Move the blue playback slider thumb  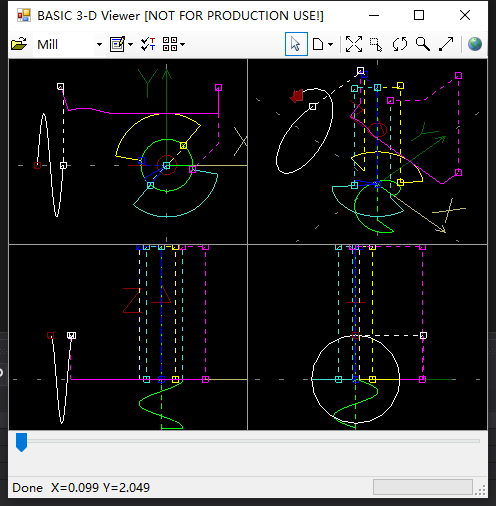tap(22, 442)
